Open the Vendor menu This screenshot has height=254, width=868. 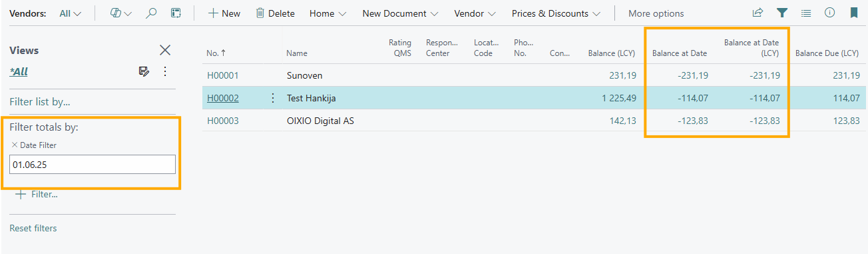coord(475,13)
